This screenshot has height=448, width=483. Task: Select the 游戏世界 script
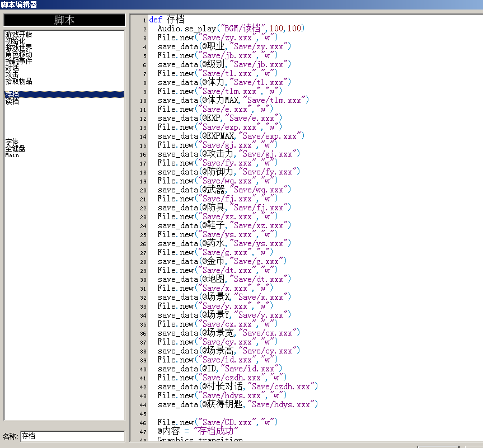[18, 48]
